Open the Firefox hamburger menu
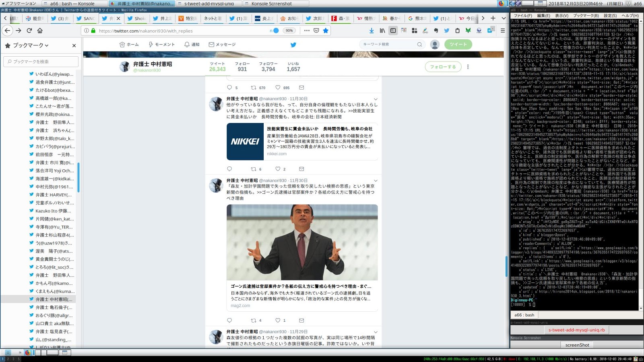 click(503, 31)
